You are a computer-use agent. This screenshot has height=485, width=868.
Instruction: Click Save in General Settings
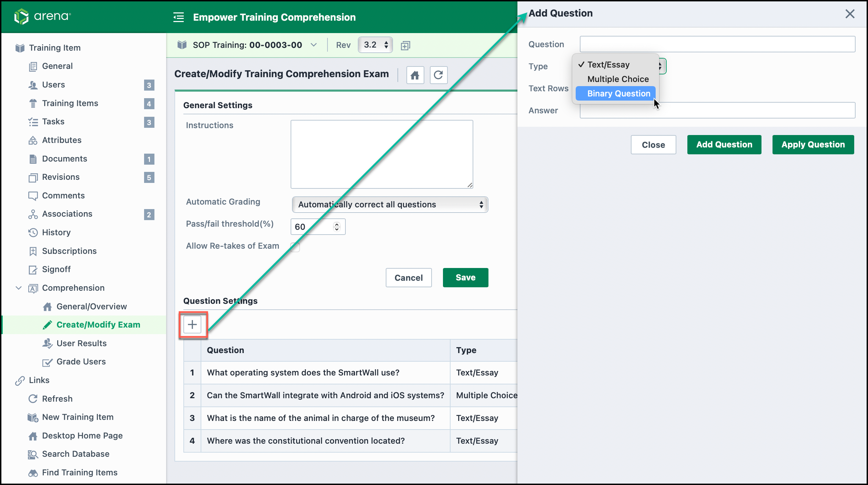coord(466,278)
